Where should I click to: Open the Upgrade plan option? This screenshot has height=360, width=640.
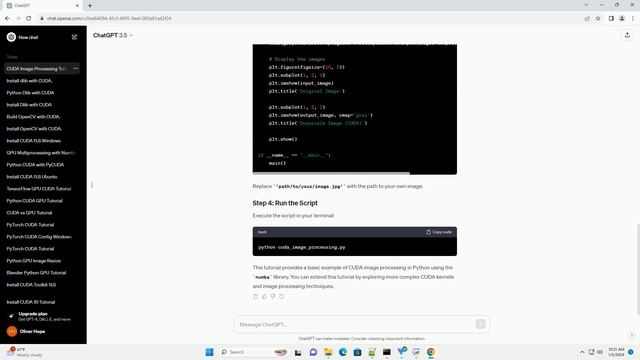pyautogui.click(x=43, y=316)
